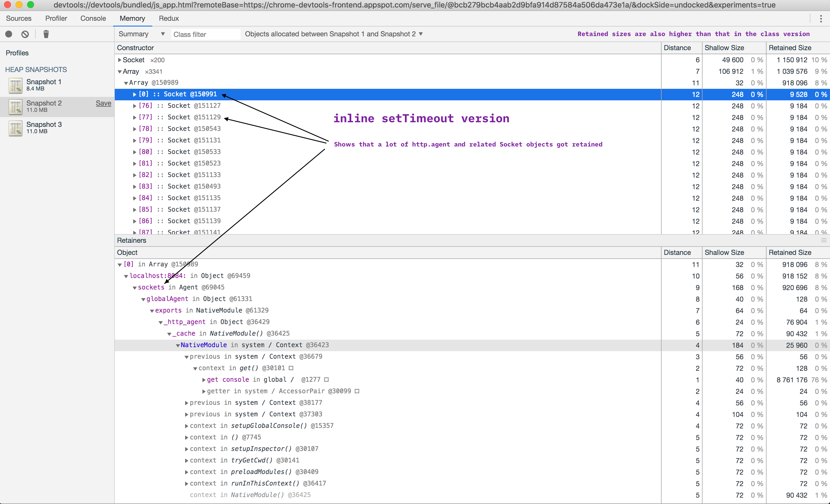
Task: Expand previous in system / Context @38177
Action: [186, 403]
